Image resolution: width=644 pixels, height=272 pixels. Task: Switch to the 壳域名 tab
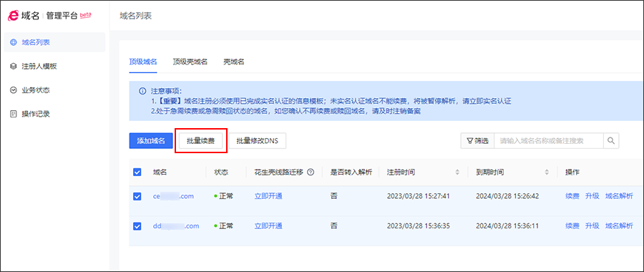tap(234, 62)
